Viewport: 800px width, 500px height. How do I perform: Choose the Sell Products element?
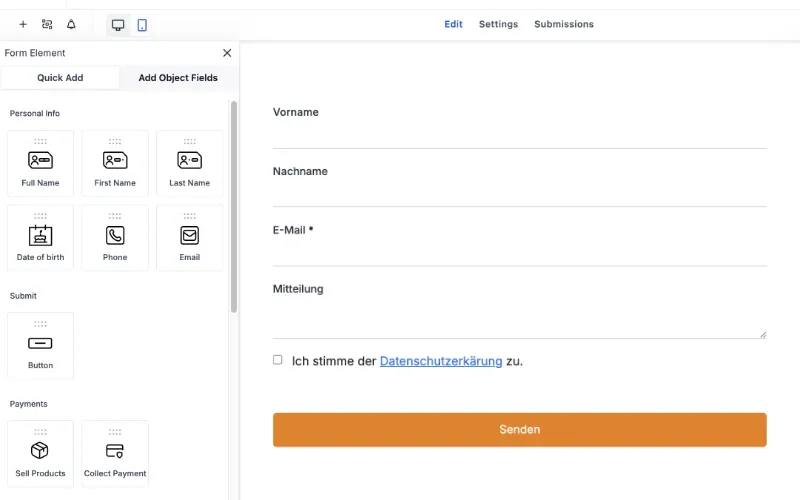coord(40,455)
